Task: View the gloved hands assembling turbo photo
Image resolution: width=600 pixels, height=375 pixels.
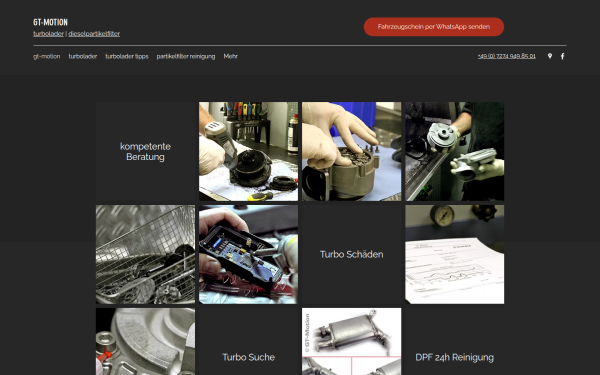Action: point(352,152)
